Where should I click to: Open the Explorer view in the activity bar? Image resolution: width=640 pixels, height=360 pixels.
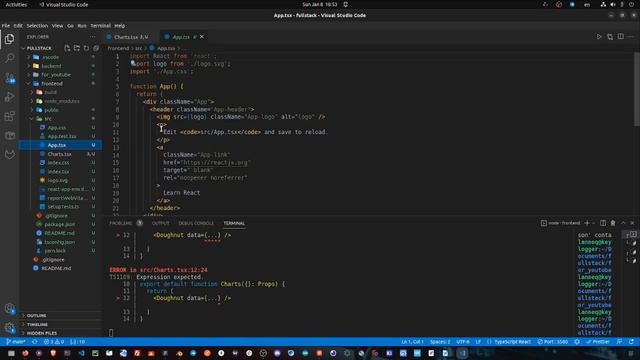9,39
